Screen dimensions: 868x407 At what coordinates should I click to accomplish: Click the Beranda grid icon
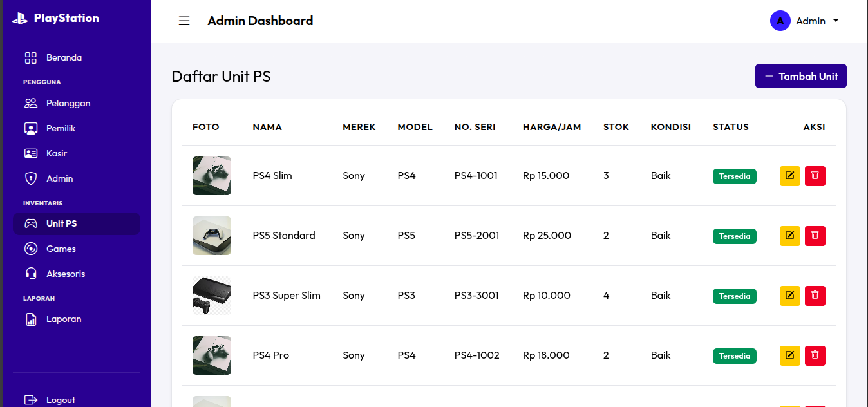pyautogui.click(x=31, y=58)
